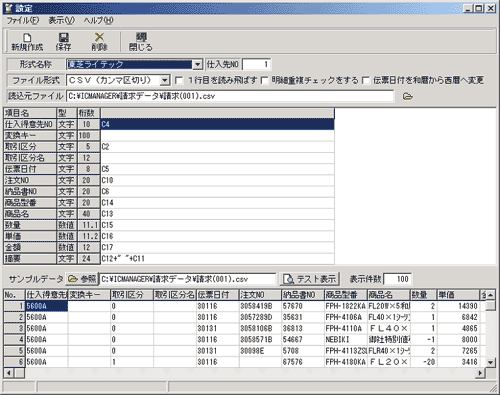Click cell FPH-4110A in sample row 3
Viewport: 500px width, 395px height.
pyautogui.click(x=346, y=328)
